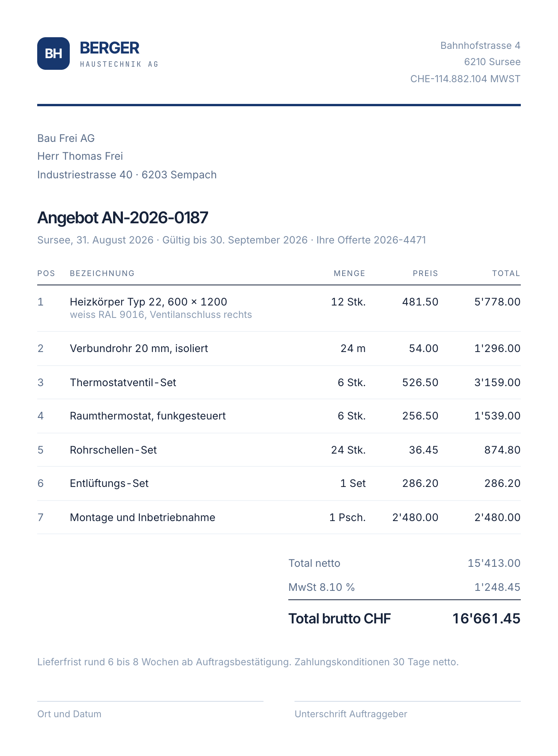Click the BH logo badge

53,54
